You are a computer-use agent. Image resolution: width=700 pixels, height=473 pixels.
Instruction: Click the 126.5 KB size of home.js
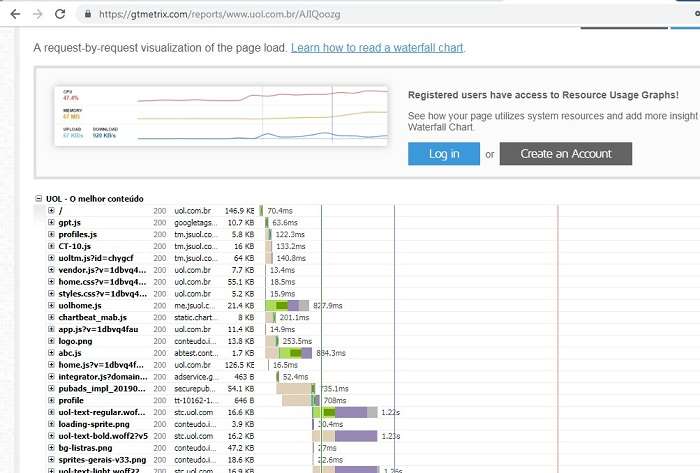(239, 365)
